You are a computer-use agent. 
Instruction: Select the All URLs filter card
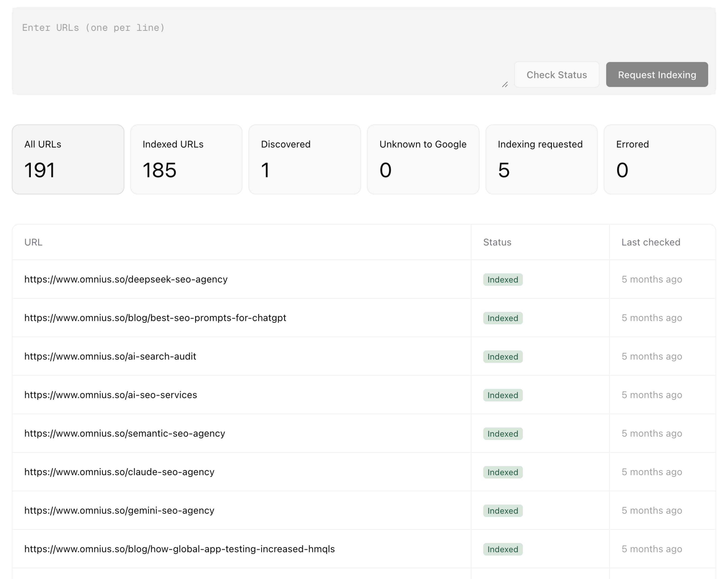[68, 159]
